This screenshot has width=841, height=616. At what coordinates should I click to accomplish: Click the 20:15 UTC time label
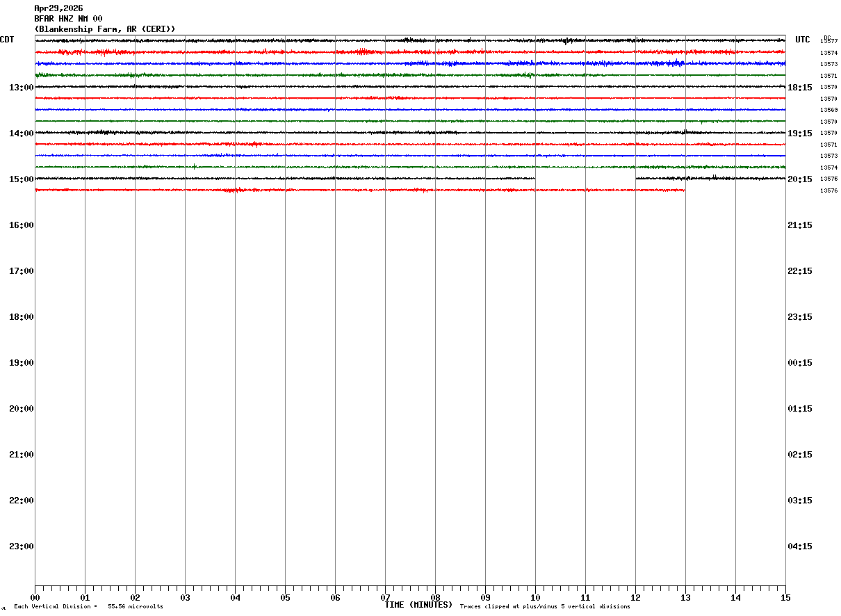(x=800, y=179)
